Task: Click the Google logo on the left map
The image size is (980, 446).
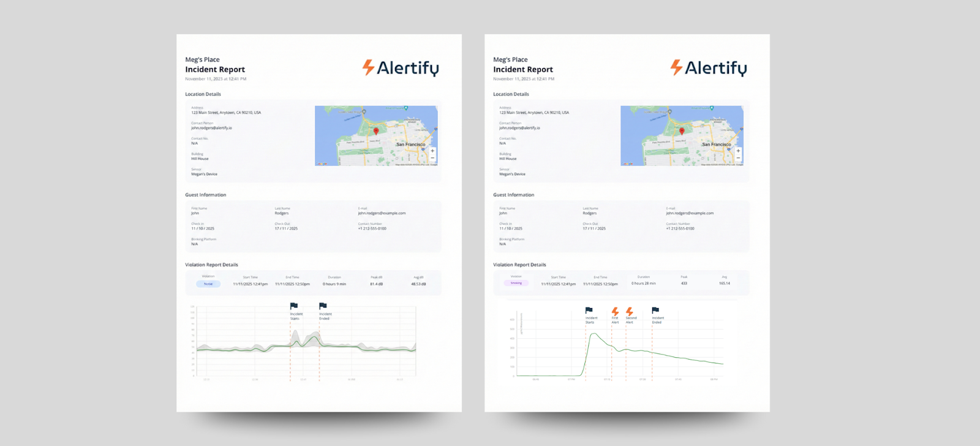Action: point(322,164)
